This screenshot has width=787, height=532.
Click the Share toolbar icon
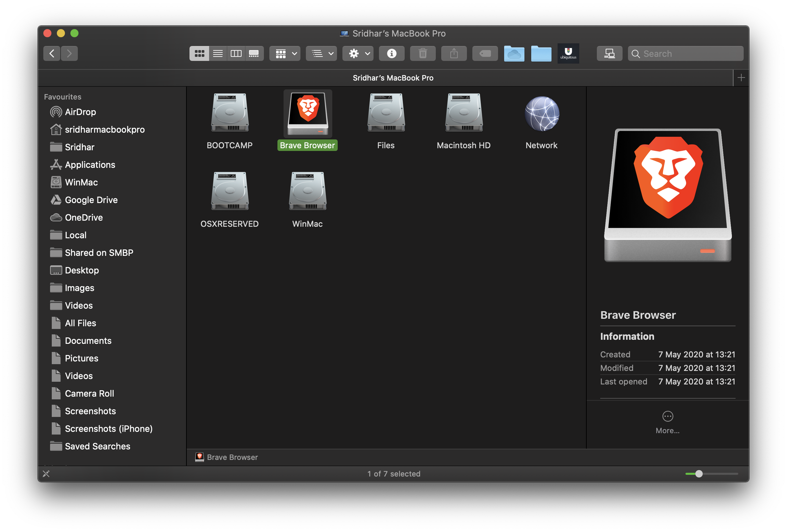pyautogui.click(x=454, y=53)
